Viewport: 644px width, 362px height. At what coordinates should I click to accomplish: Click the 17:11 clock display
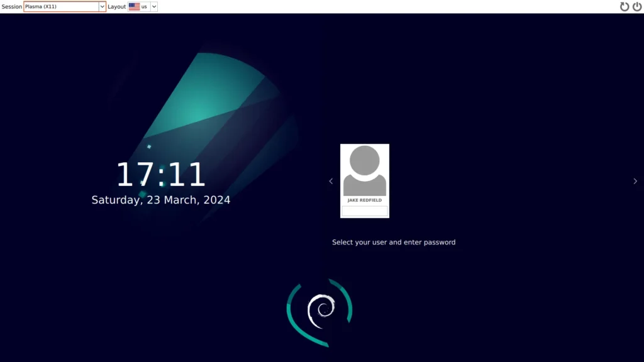161,175
